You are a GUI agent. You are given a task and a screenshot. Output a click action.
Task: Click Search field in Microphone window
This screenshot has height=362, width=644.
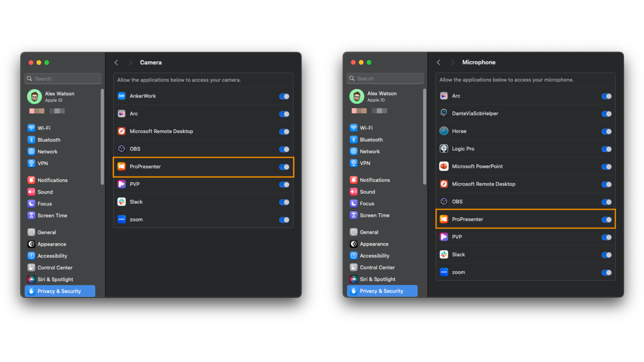click(x=385, y=78)
